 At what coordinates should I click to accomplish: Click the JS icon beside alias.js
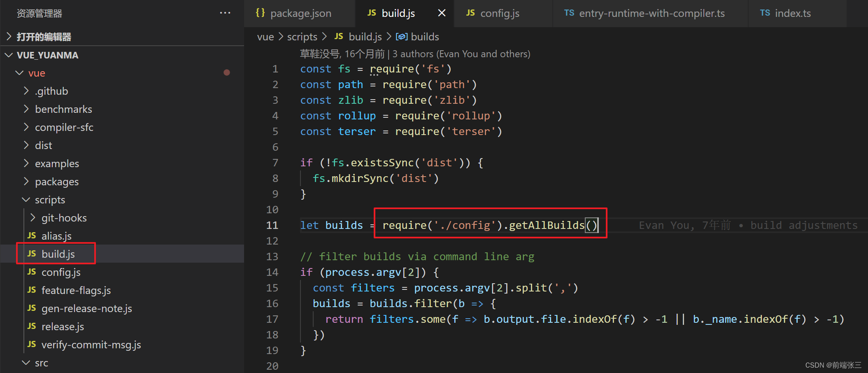click(32, 236)
